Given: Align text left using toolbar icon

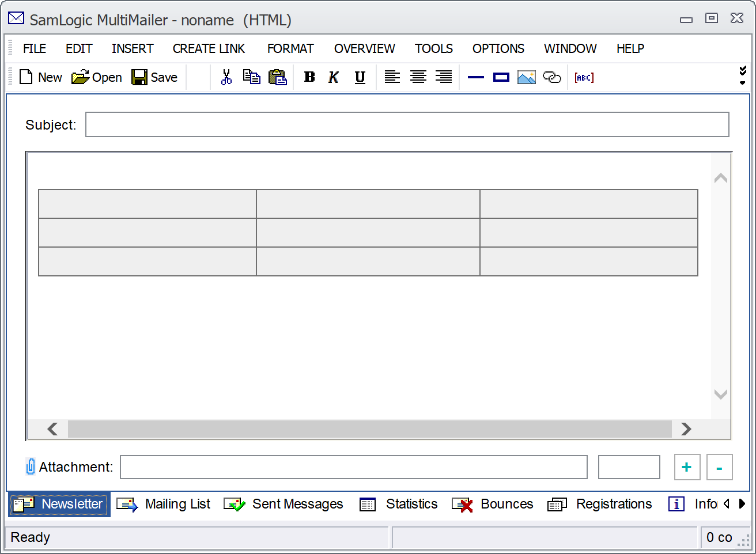Looking at the screenshot, I should click(392, 77).
